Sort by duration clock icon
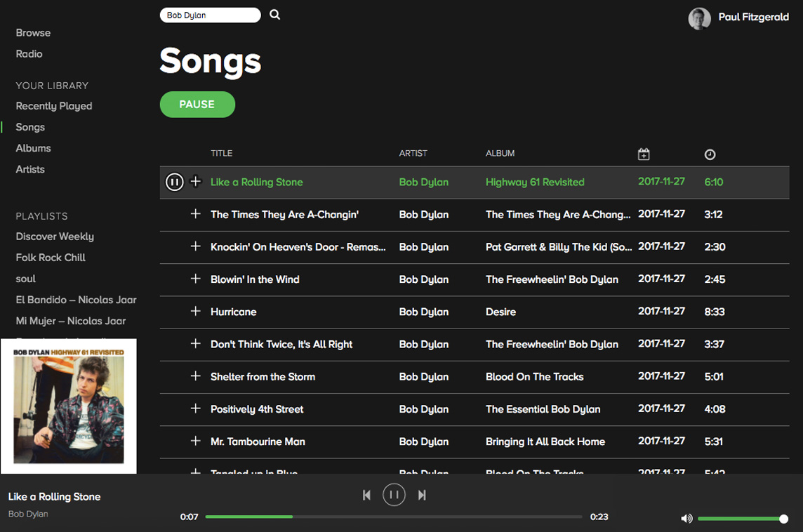803x532 pixels. (710, 154)
